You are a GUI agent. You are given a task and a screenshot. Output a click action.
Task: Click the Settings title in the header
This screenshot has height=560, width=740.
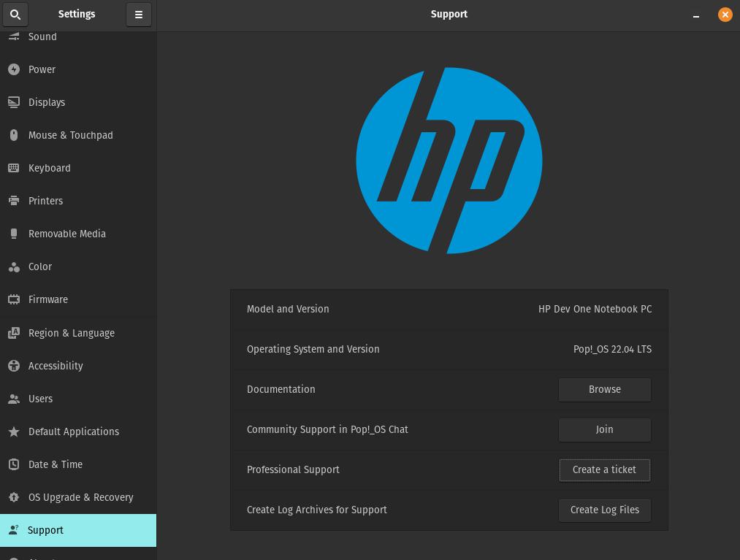(x=77, y=14)
